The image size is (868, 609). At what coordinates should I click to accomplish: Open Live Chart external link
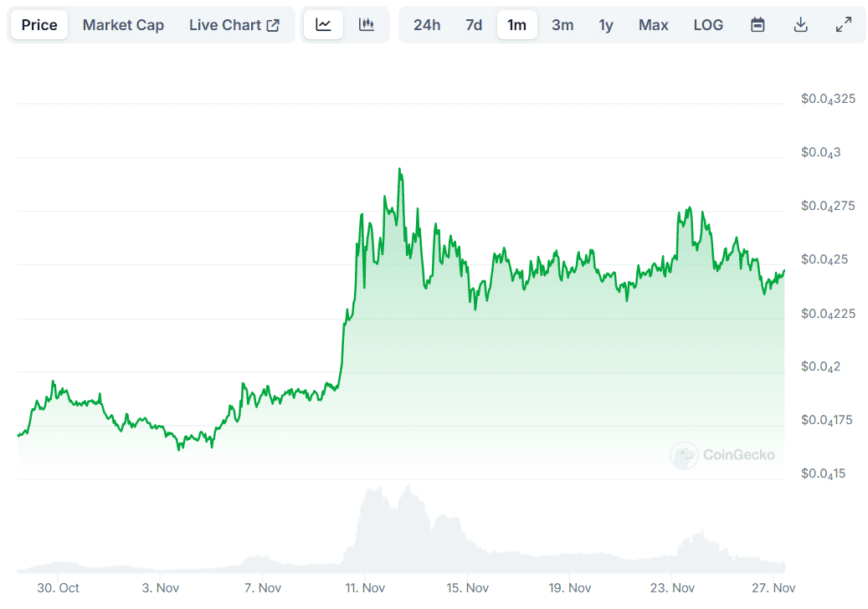coord(234,25)
